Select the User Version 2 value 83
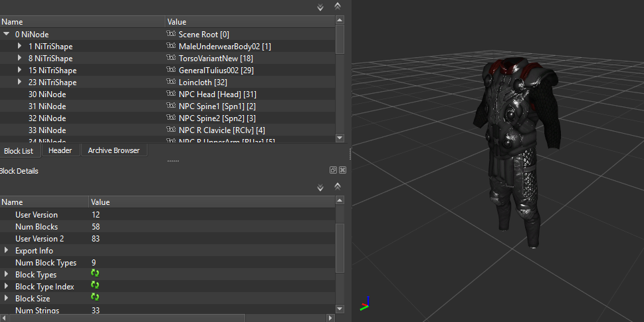The image size is (644, 322). coord(96,239)
